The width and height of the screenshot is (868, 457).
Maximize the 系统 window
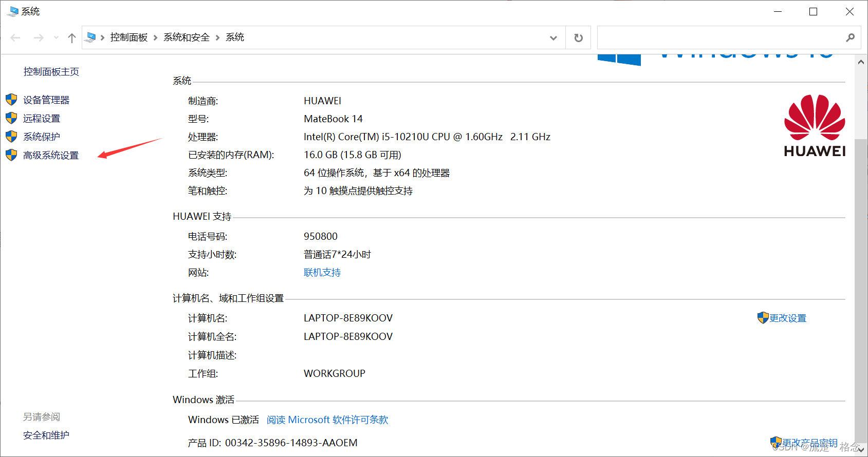(813, 11)
